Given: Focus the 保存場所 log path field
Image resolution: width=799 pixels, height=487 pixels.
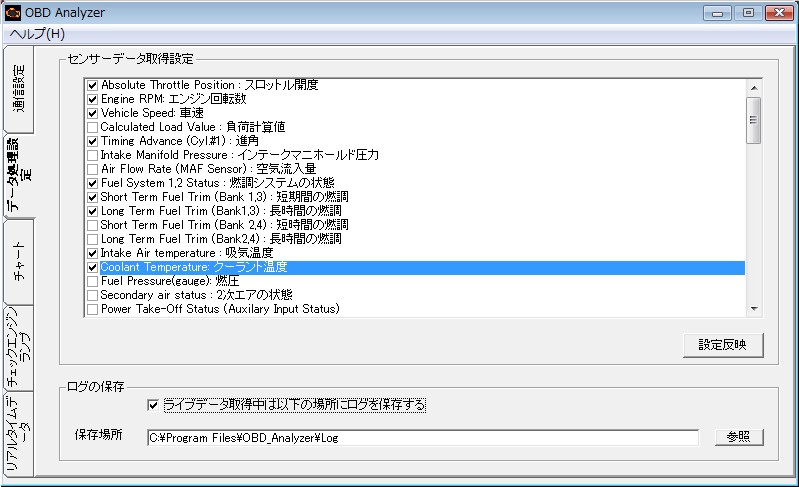Looking at the screenshot, I should 423,438.
